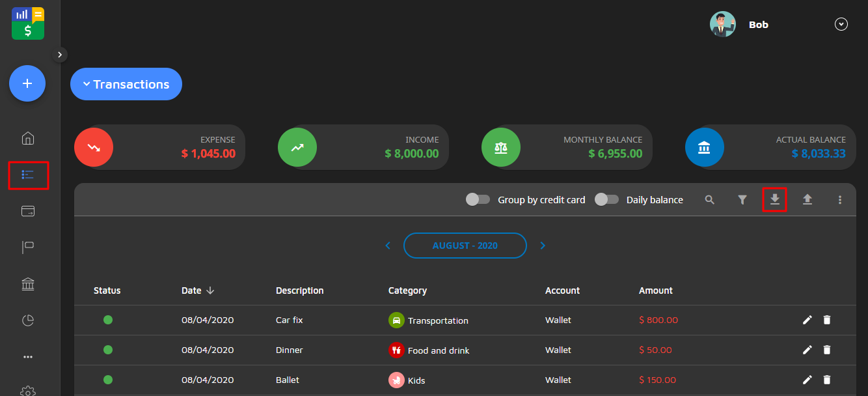
Task: Sort by the Amount column header
Action: 656,290
